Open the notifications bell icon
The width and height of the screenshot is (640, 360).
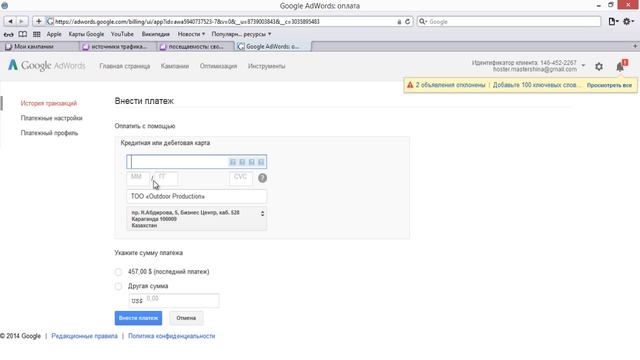coord(620,67)
